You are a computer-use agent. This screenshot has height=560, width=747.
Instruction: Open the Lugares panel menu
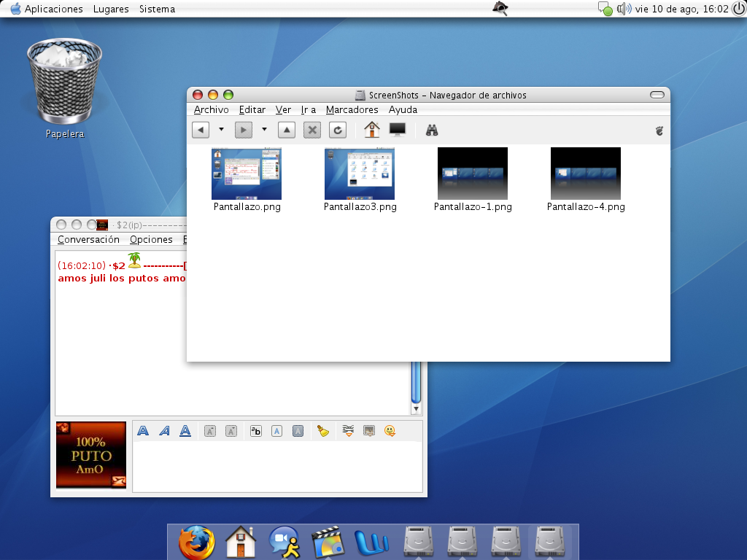pos(111,9)
